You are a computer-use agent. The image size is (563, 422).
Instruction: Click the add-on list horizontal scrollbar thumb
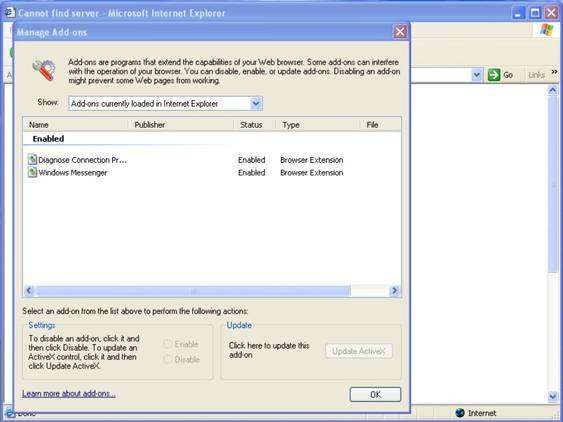[193, 291]
